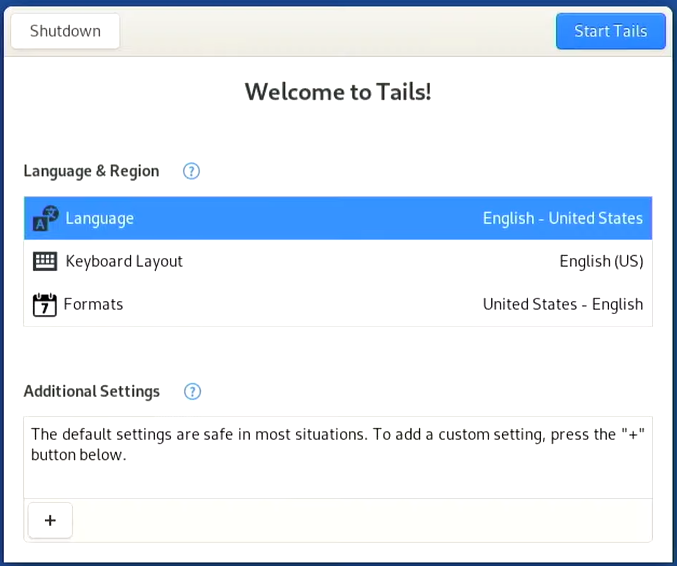The image size is (677, 566).
Task: Click the Formats calendar icon
Action: (x=45, y=304)
